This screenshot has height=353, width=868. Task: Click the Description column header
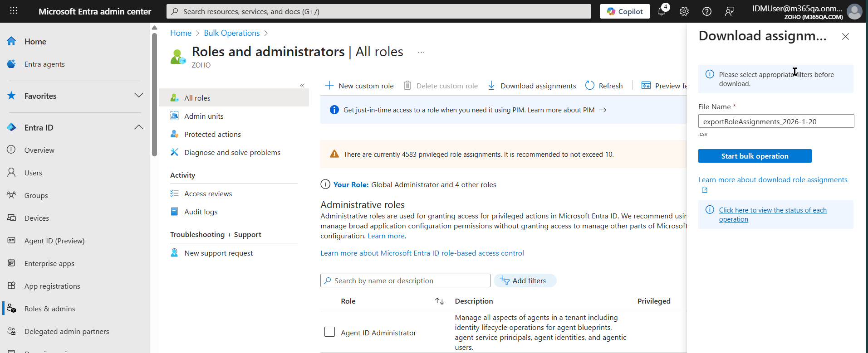point(474,301)
